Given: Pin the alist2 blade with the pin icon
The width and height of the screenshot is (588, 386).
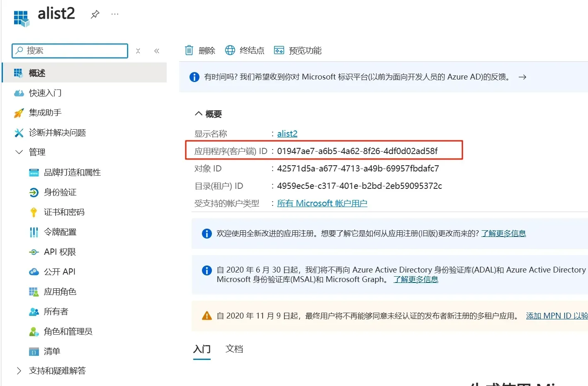Looking at the screenshot, I should (95, 14).
